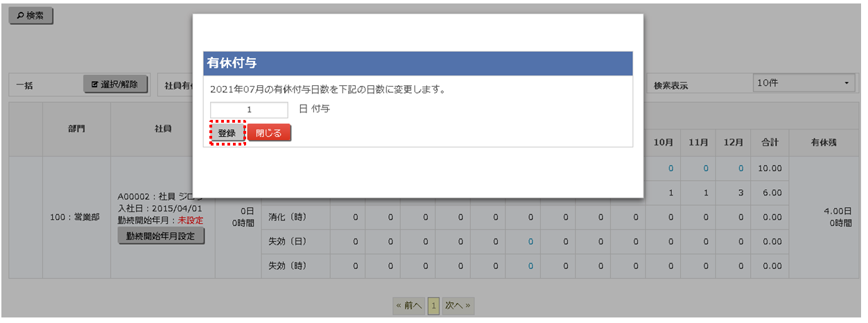Go to next page with 次へ »
Screen dimensions: 868x323
(458, 305)
